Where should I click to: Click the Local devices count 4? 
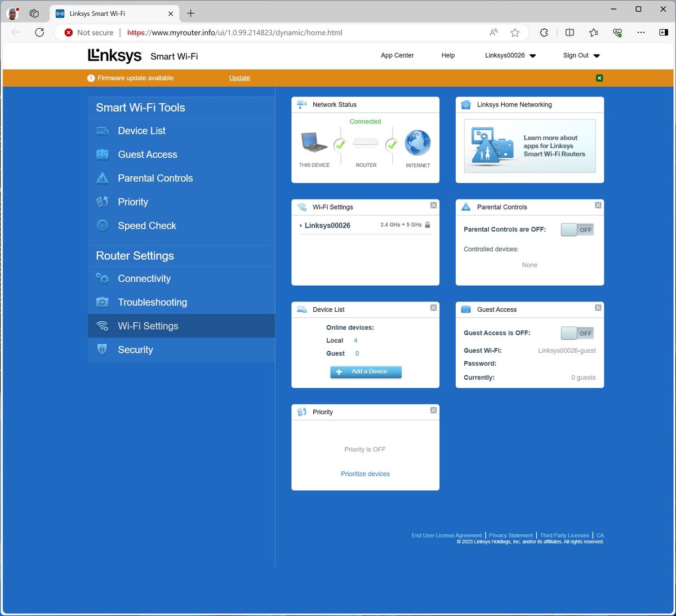tap(355, 340)
